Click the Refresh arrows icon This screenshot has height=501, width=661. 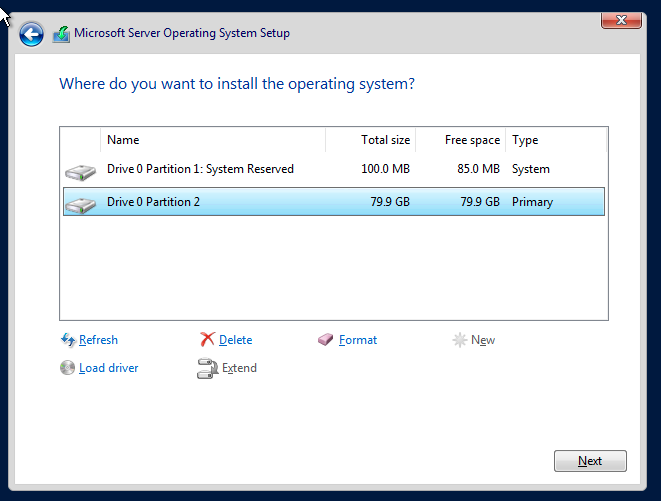[68, 339]
